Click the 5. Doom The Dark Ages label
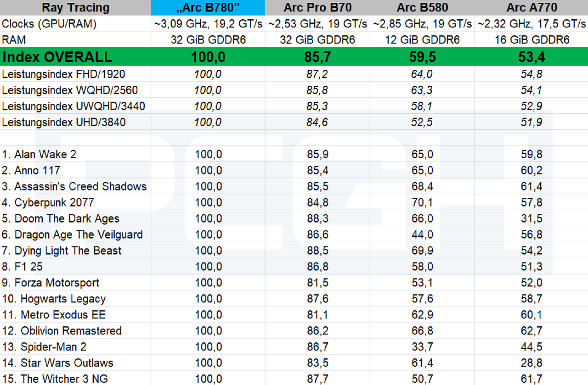588x385 pixels. (x=61, y=218)
